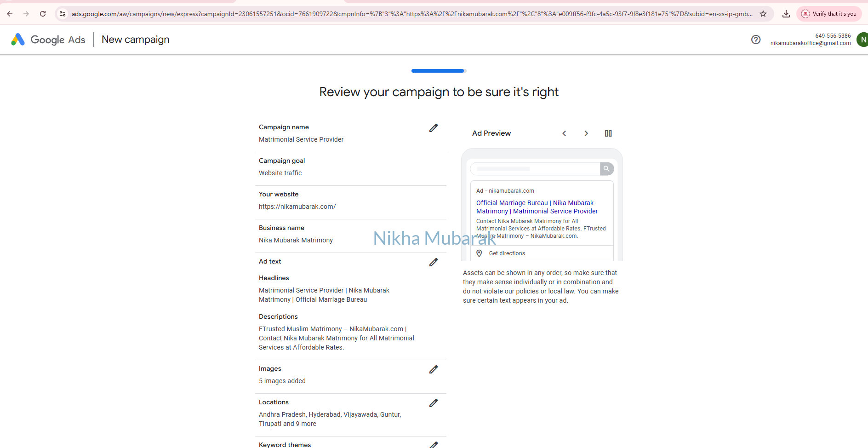Viewport: 868px width, 448px height.
Task: Bookmark this page with star icon
Action: [x=763, y=14]
